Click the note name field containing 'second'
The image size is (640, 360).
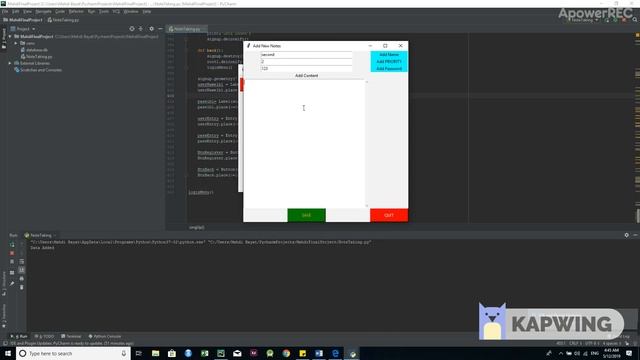click(306, 54)
